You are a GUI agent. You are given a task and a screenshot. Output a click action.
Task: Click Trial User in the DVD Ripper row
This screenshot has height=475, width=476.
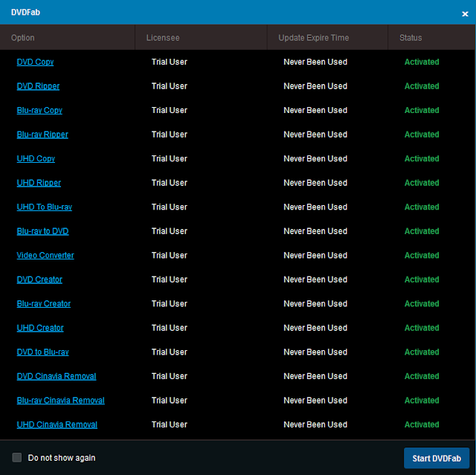tap(170, 86)
